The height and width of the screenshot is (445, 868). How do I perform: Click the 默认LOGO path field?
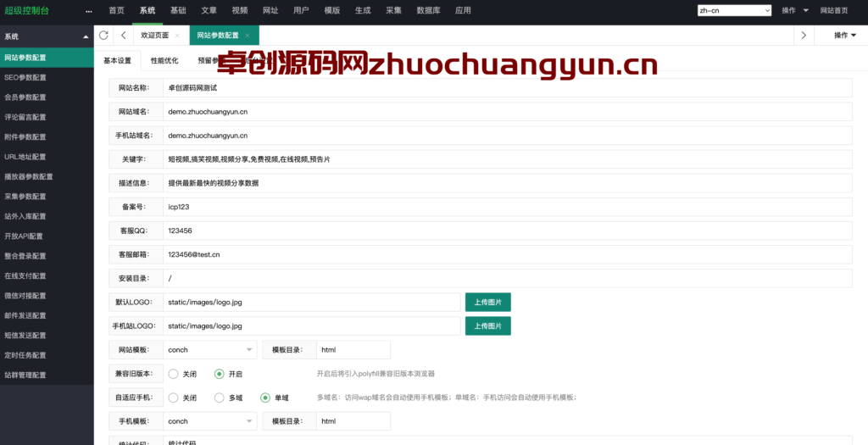tap(312, 303)
